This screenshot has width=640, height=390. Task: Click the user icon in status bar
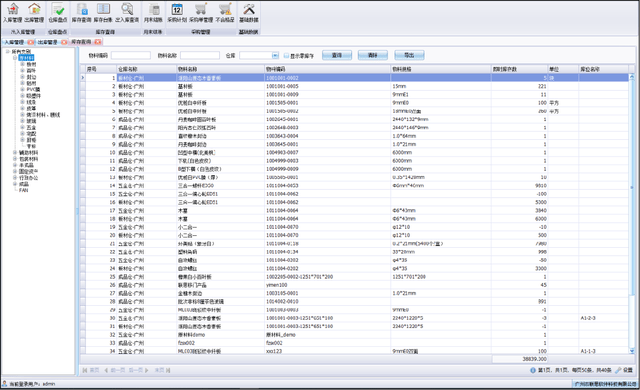(4, 383)
